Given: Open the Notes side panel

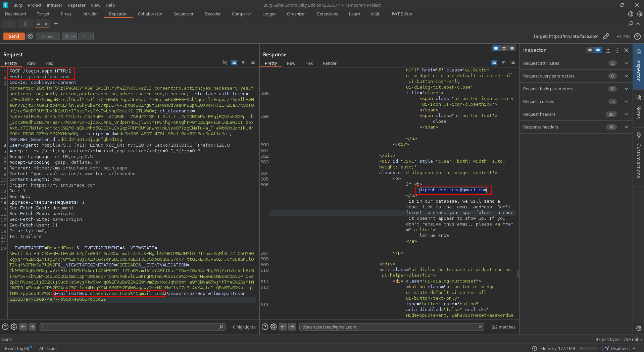Looking at the screenshot, I should click(638, 107).
